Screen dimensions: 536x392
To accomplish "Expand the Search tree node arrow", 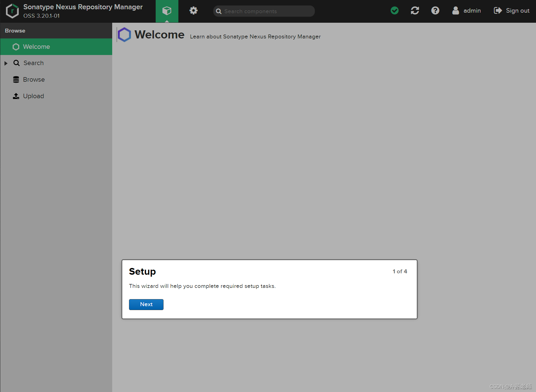I will pyautogui.click(x=6, y=63).
